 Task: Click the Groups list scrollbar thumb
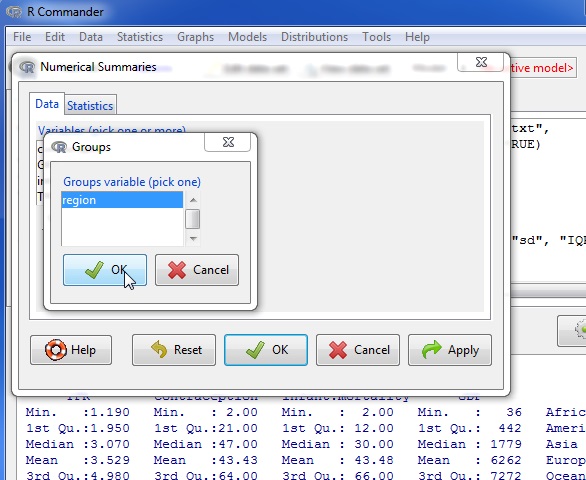coord(193,219)
